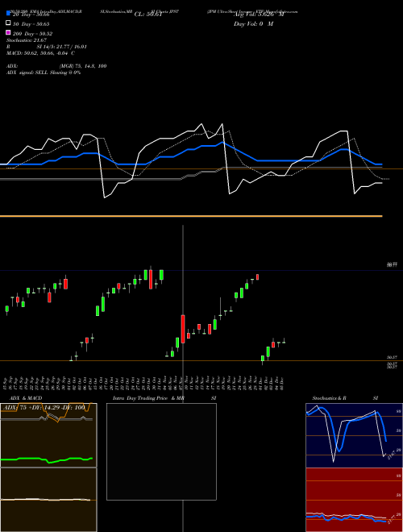Select the '(MGR) 75, 14.3, 100' ADX values

(x=83, y=66)
